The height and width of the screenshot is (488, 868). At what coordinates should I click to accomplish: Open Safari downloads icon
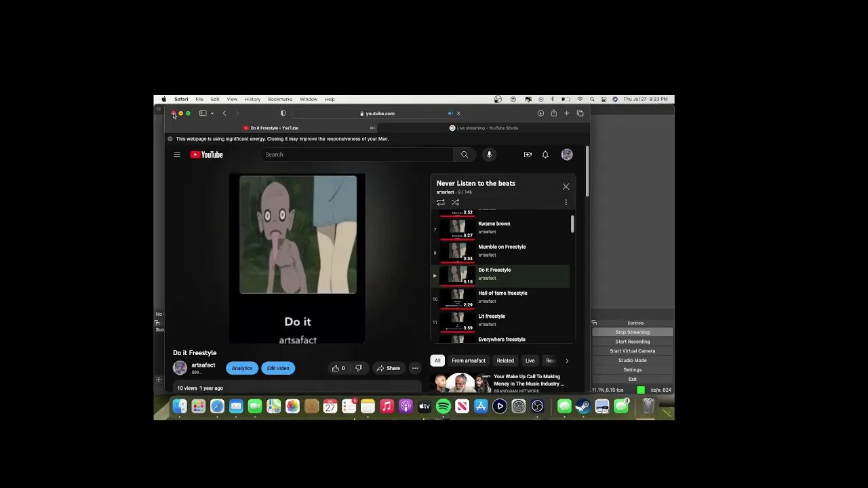tap(540, 113)
